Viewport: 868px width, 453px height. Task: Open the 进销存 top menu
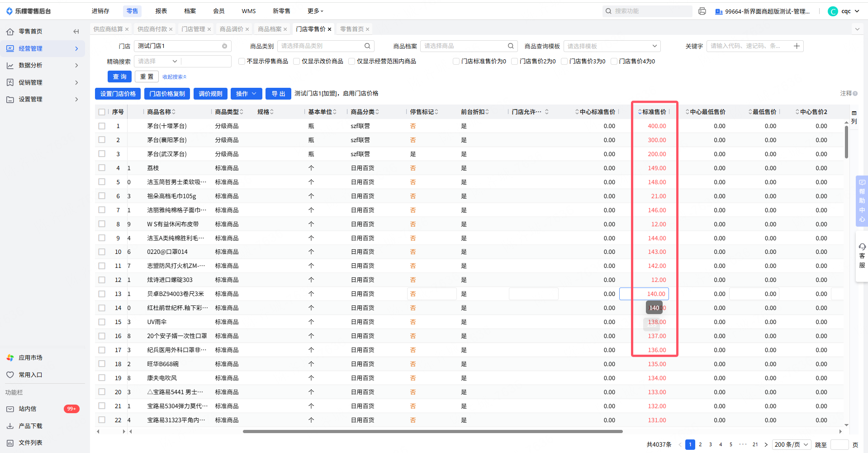click(x=100, y=11)
